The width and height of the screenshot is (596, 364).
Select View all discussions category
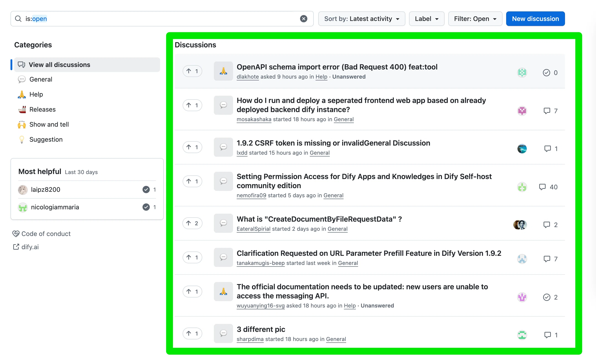pos(87,64)
